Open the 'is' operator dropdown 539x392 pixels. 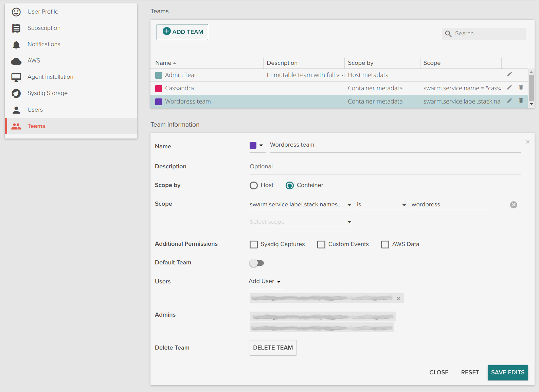click(404, 205)
